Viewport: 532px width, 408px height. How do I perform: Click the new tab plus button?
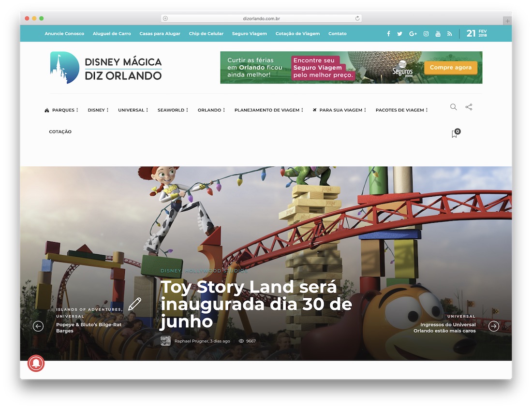click(507, 21)
